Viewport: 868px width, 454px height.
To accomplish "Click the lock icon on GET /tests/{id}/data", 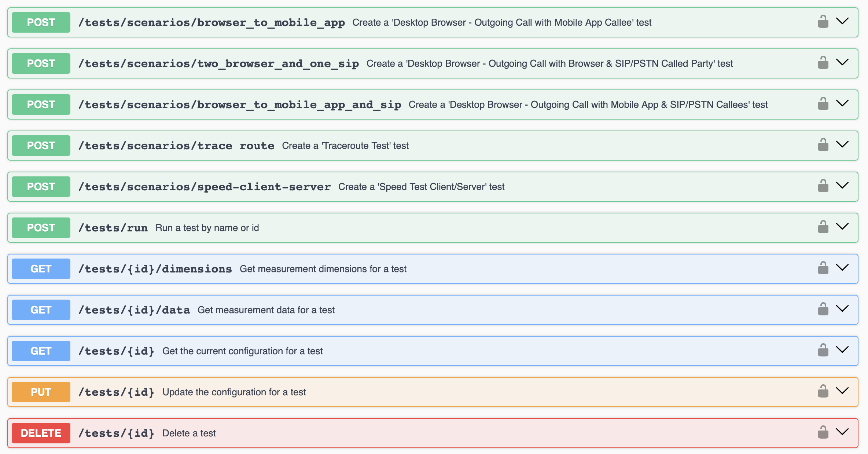I will click(823, 309).
